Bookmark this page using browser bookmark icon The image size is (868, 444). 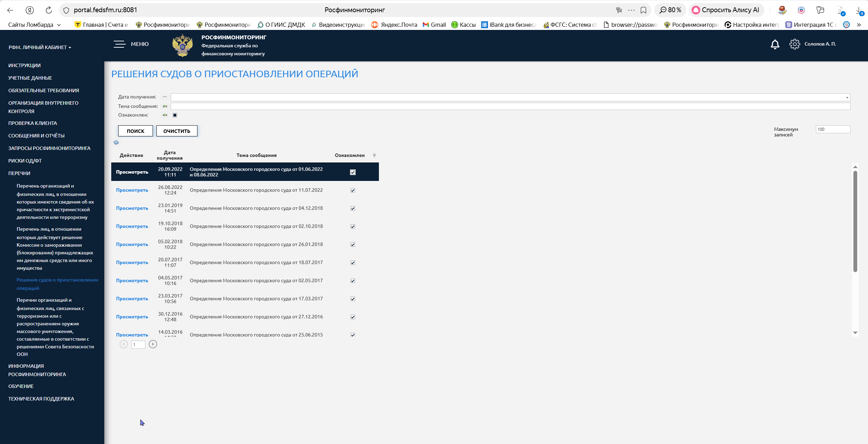[643, 10]
